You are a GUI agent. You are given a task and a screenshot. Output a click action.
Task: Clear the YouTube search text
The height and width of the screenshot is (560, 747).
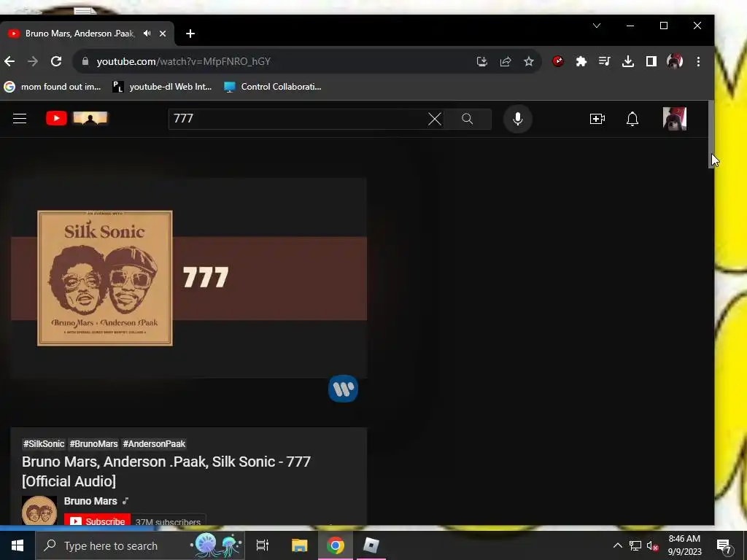tap(435, 119)
